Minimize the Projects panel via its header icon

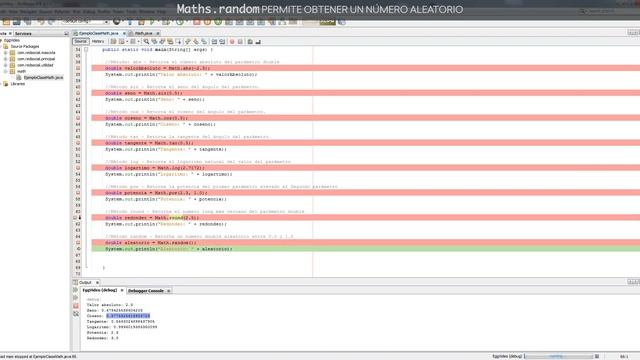(67, 33)
